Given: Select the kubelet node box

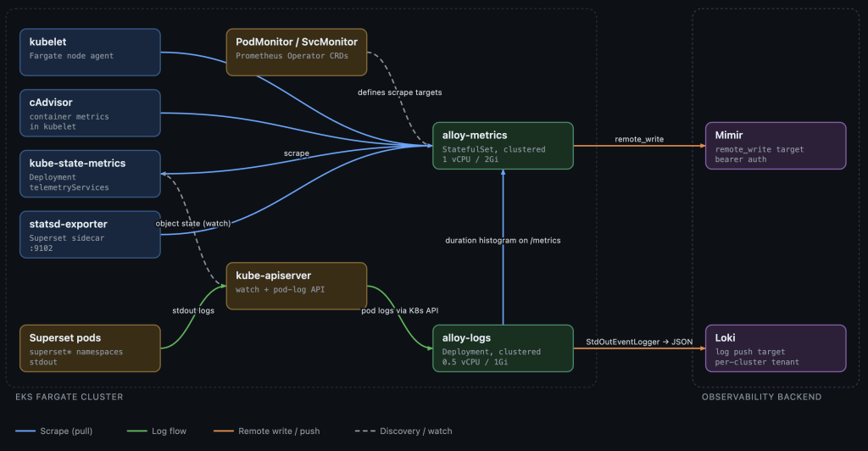Looking at the screenshot, I should [x=90, y=52].
